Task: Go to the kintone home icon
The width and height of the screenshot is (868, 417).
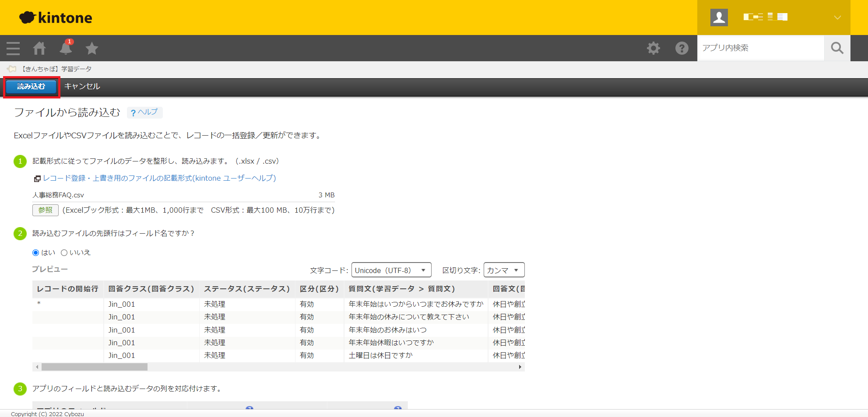Action: click(x=39, y=48)
